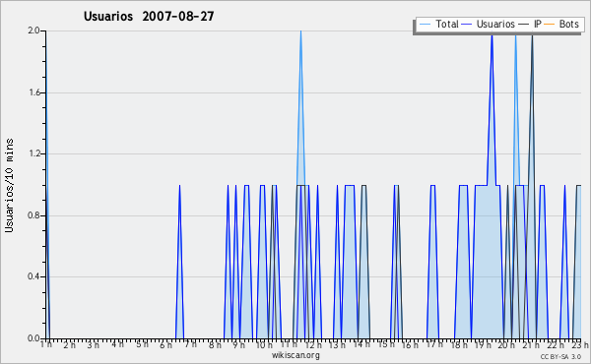591x364 pixels.
Task: Click the y-axis value 1.2
Action: [x=33, y=153]
